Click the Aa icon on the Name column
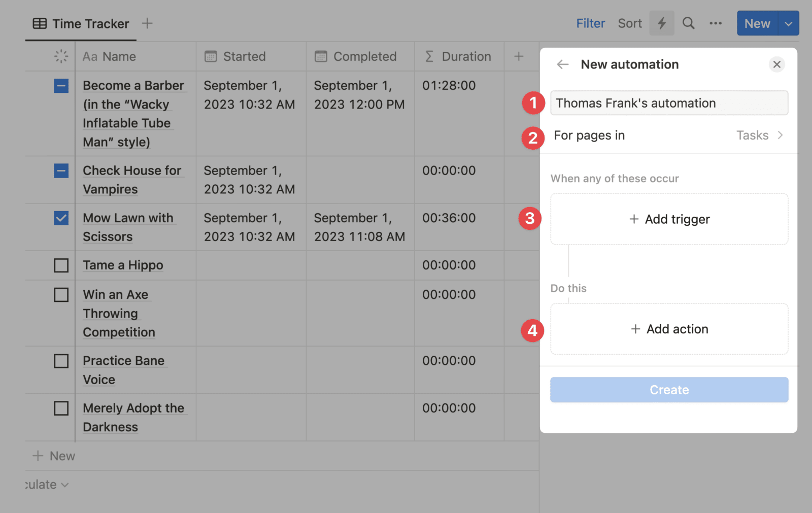 click(x=89, y=56)
